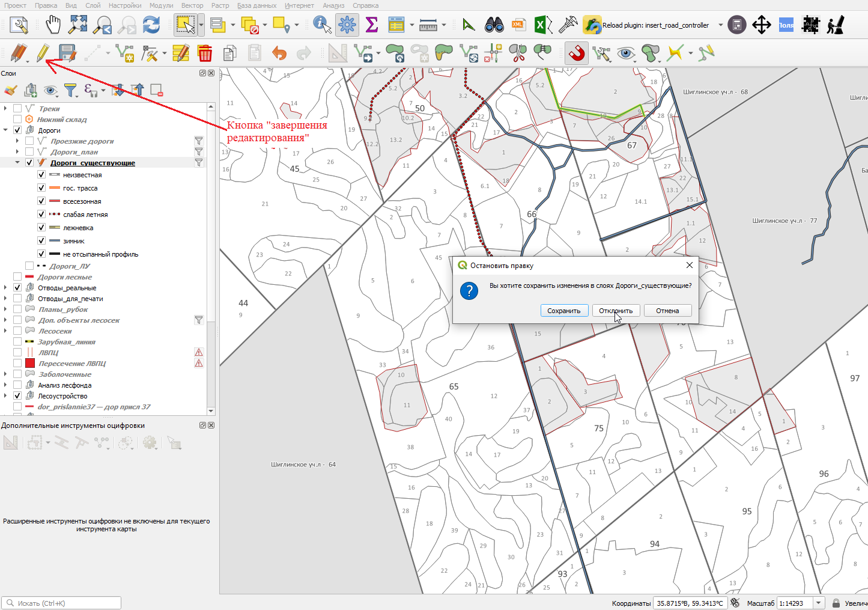Image resolution: width=868 pixels, height=610 pixels.
Task: Activate the Identify Features tool
Action: [323, 25]
